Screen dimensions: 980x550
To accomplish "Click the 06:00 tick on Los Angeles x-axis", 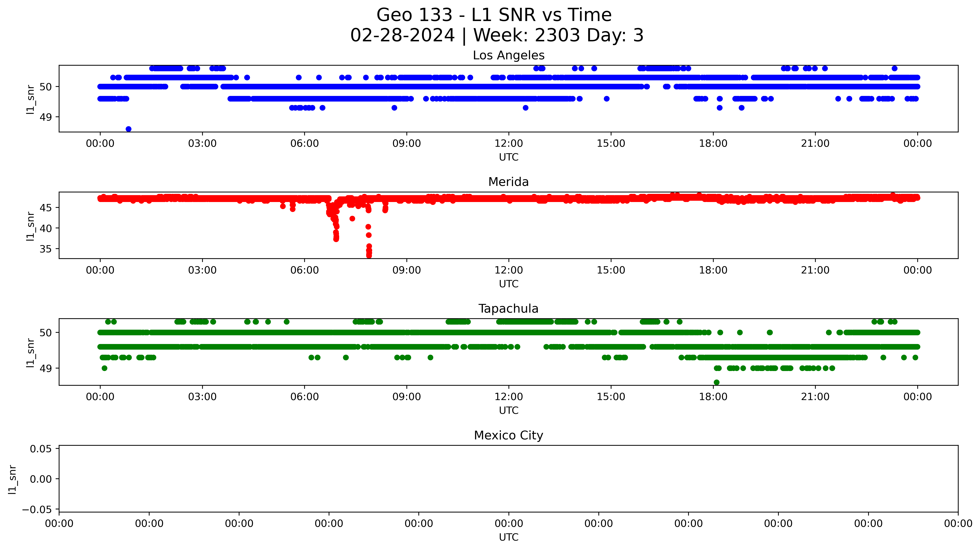I will point(304,144).
